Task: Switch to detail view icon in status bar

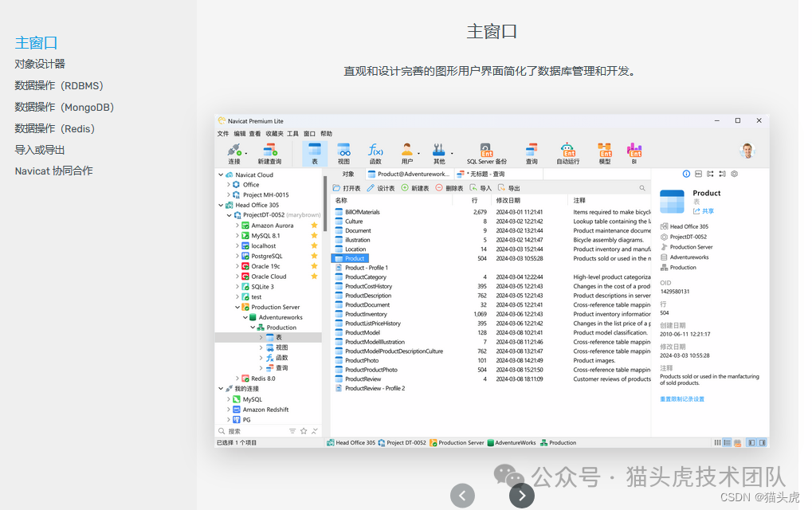Action: coord(727,443)
